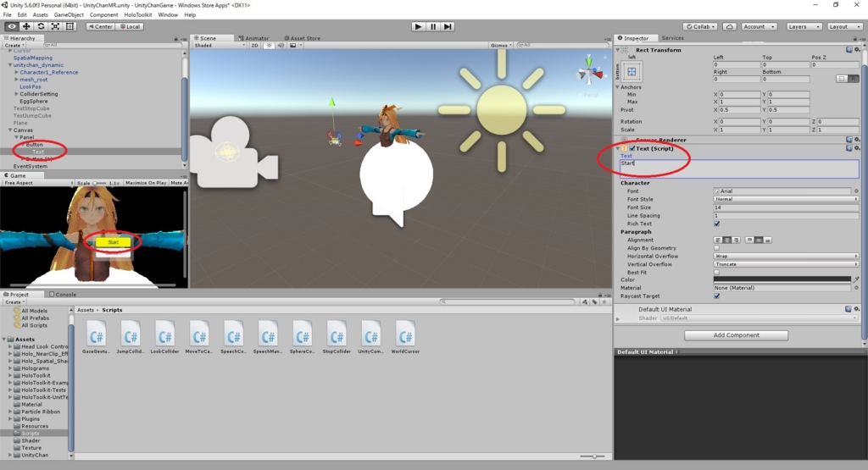Click the cloud services icon

(x=730, y=26)
